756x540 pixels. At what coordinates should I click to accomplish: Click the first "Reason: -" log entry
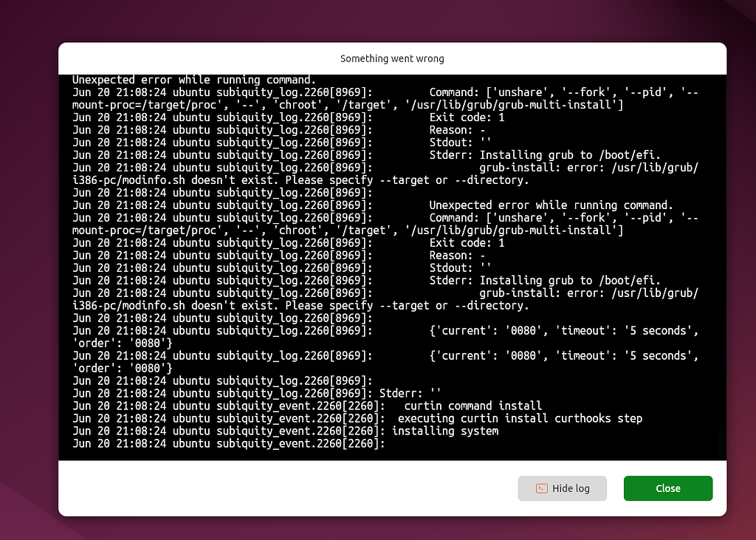pyautogui.click(x=457, y=130)
